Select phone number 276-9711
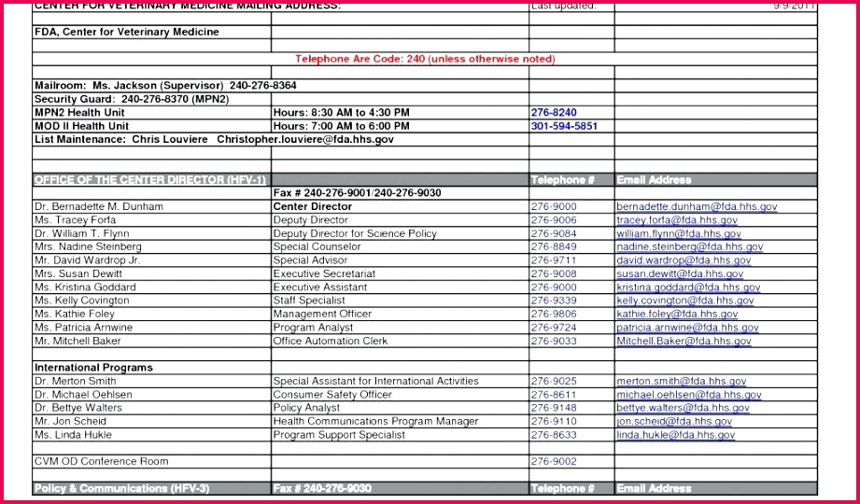 point(554,260)
